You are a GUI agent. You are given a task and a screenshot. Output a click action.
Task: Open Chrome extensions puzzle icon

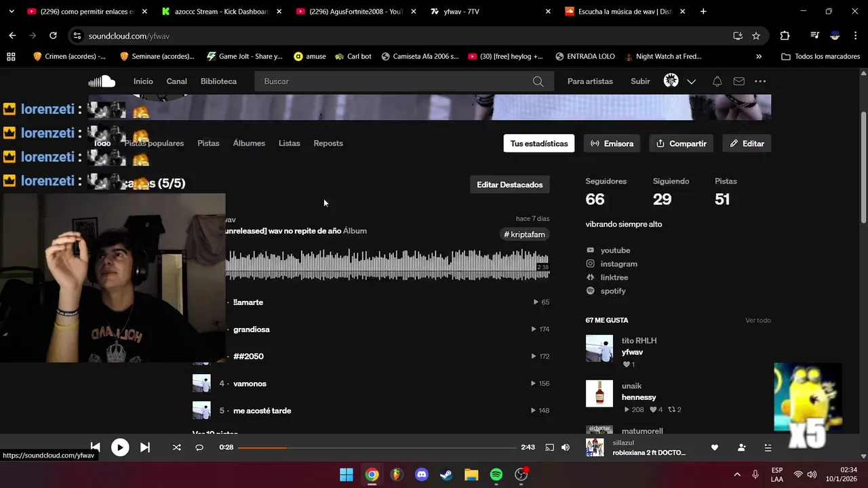(x=785, y=35)
